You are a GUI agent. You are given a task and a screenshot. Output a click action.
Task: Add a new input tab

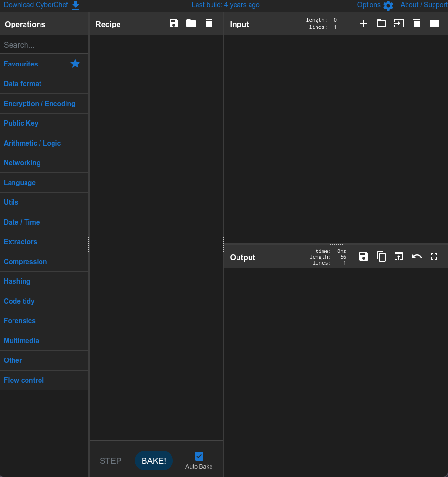click(364, 23)
